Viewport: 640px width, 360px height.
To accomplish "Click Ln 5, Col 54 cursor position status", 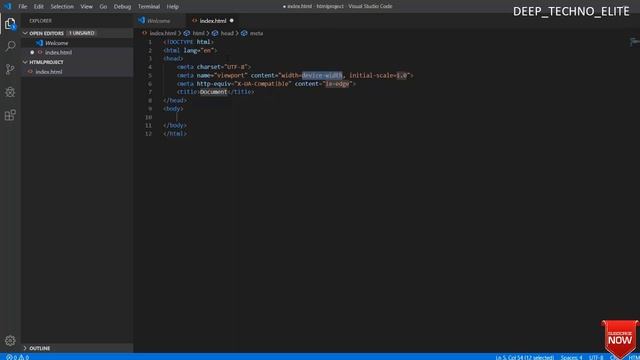I will [524, 357].
